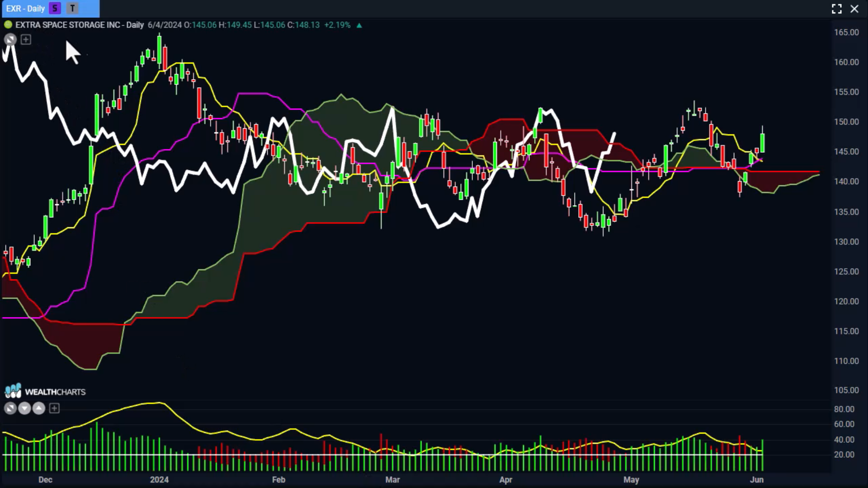
Task: Select the EXR - Daily tab
Action: [x=50, y=9]
